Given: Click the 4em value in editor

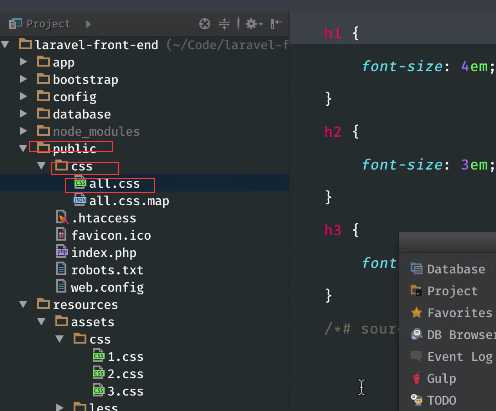Looking at the screenshot, I should (x=475, y=66).
